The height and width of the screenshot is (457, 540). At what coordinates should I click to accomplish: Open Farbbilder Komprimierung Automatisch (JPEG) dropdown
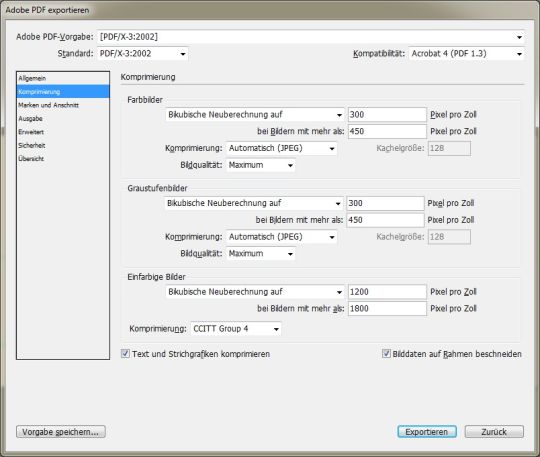282,148
